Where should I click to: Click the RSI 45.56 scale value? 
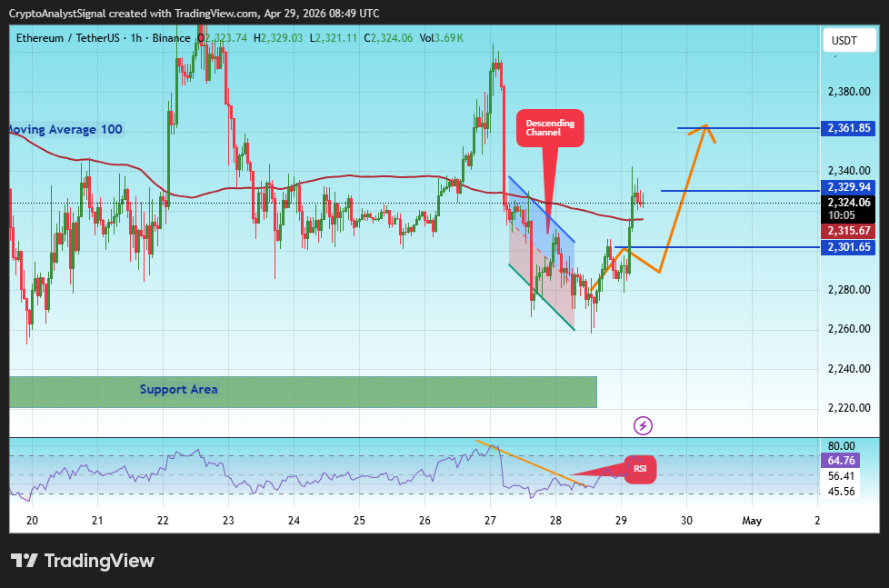pyautogui.click(x=842, y=492)
